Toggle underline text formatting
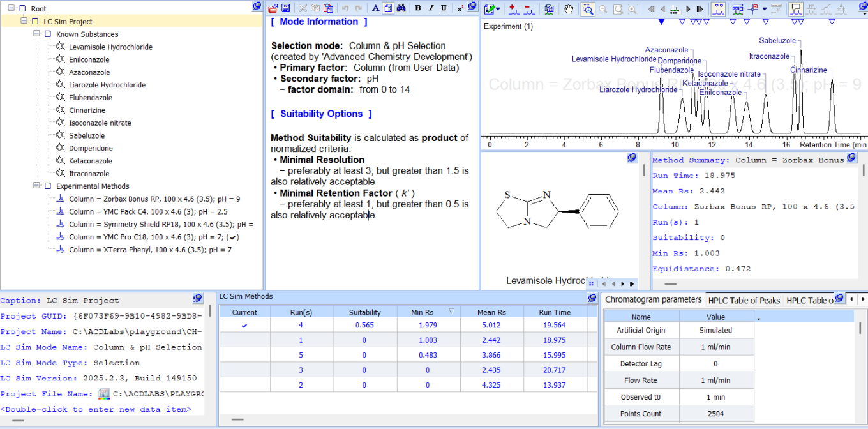868x429 pixels. (x=444, y=8)
